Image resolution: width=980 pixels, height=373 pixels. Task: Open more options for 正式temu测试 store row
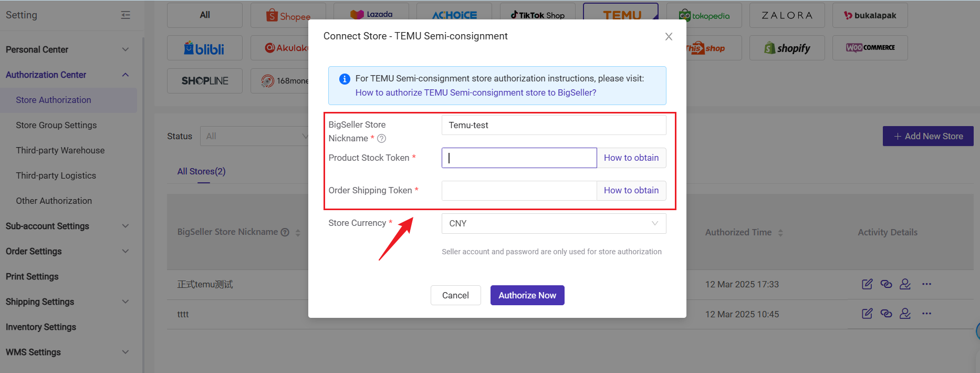point(926,284)
